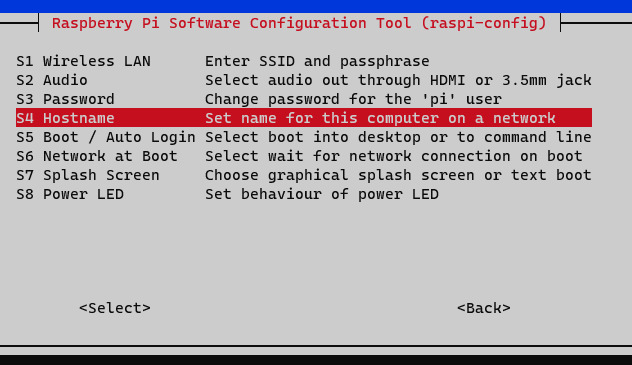Click the <Select> button

(115, 308)
